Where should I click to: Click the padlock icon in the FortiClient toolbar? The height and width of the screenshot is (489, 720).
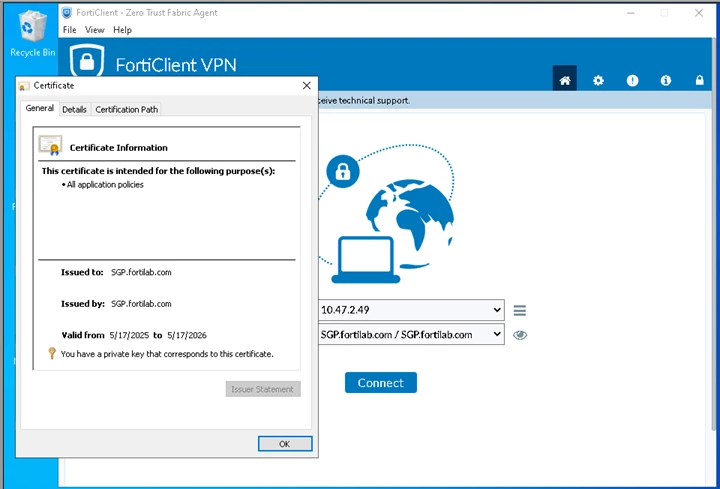tap(699, 80)
